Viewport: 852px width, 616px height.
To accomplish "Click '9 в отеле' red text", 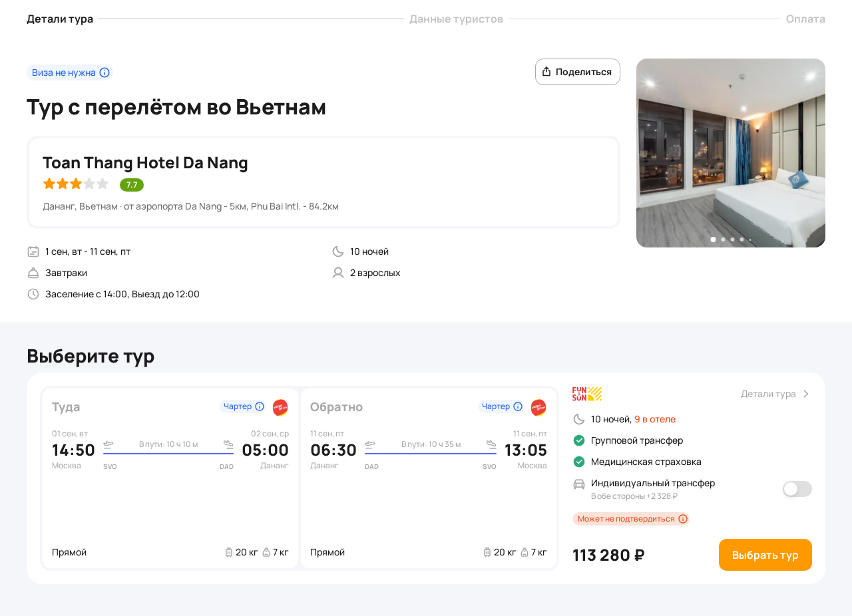I will coord(655,419).
